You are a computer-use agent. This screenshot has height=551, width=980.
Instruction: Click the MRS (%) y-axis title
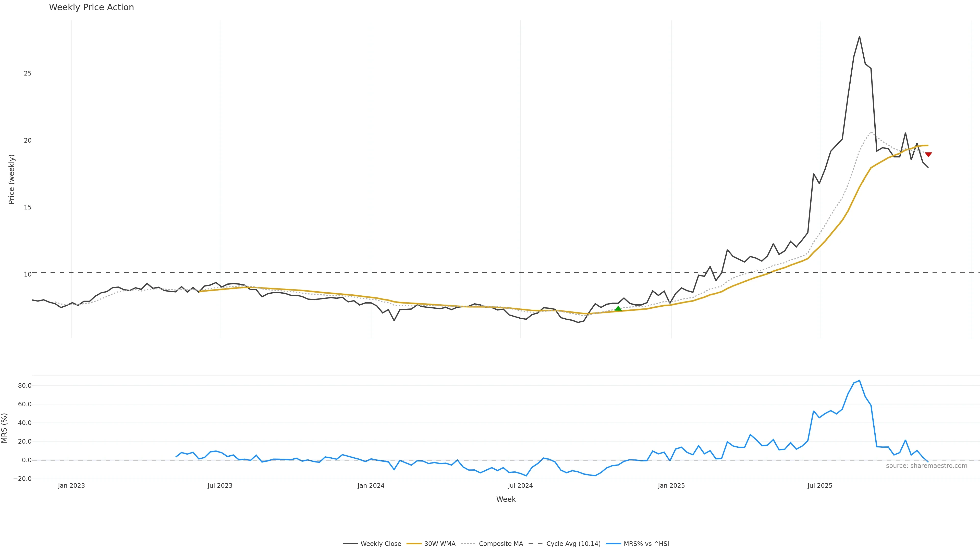5,428
